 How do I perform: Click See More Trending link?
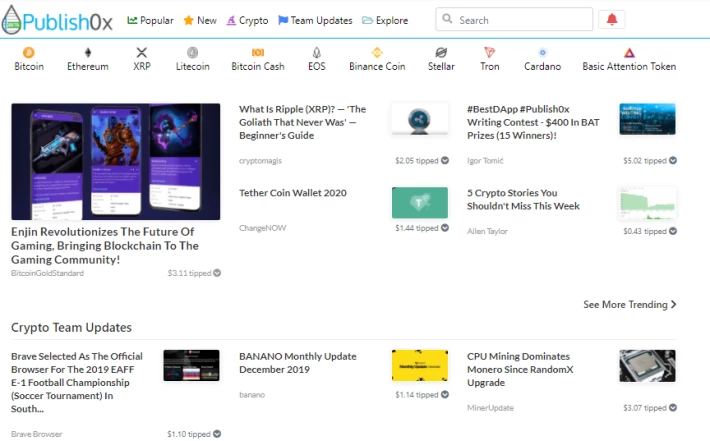click(630, 304)
